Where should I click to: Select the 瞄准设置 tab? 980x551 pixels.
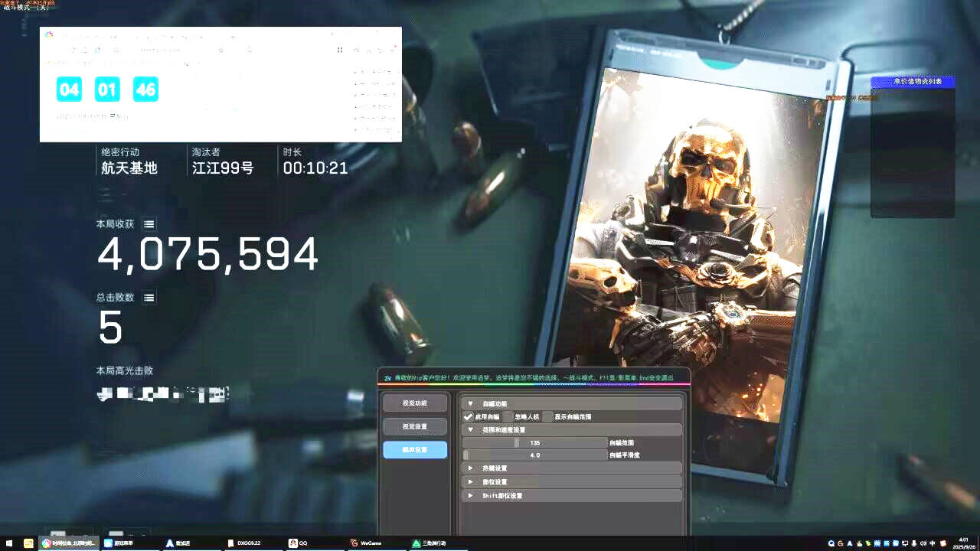415,449
